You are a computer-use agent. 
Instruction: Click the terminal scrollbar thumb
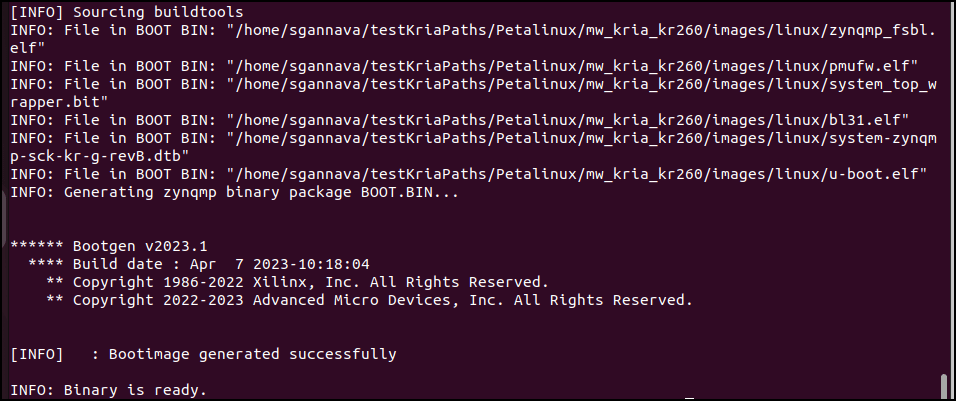pyautogui.click(x=942, y=385)
